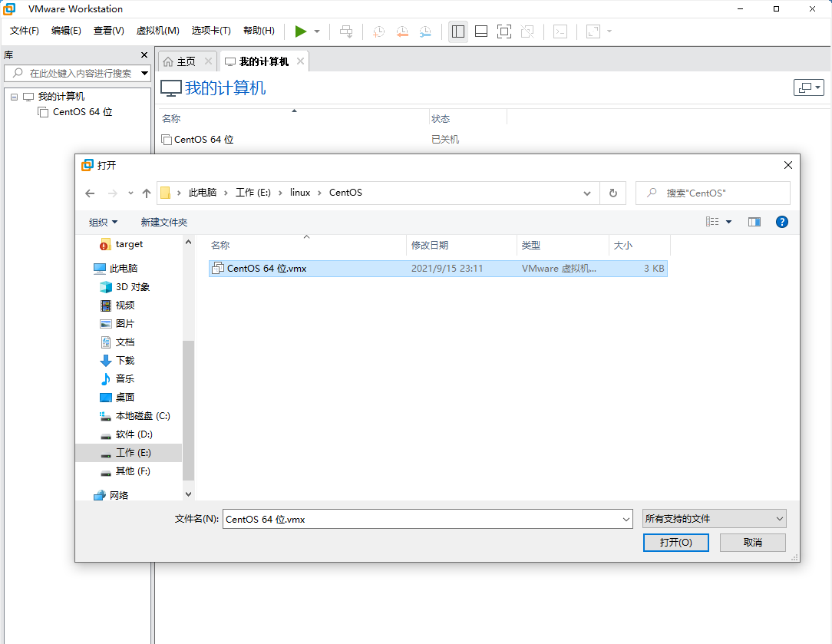
Task: Open the file type filter 所有支持的文件
Action: (x=715, y=519)
